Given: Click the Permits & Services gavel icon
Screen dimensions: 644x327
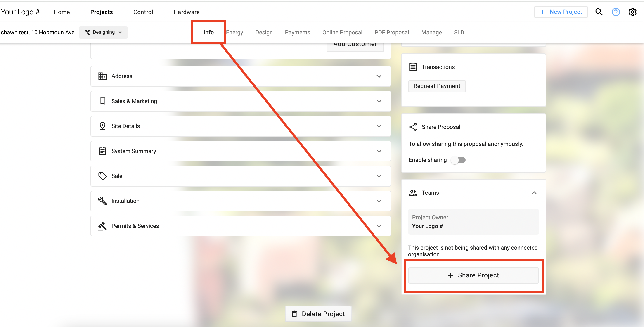Looking at the screenshot, I should coord(102,226).
